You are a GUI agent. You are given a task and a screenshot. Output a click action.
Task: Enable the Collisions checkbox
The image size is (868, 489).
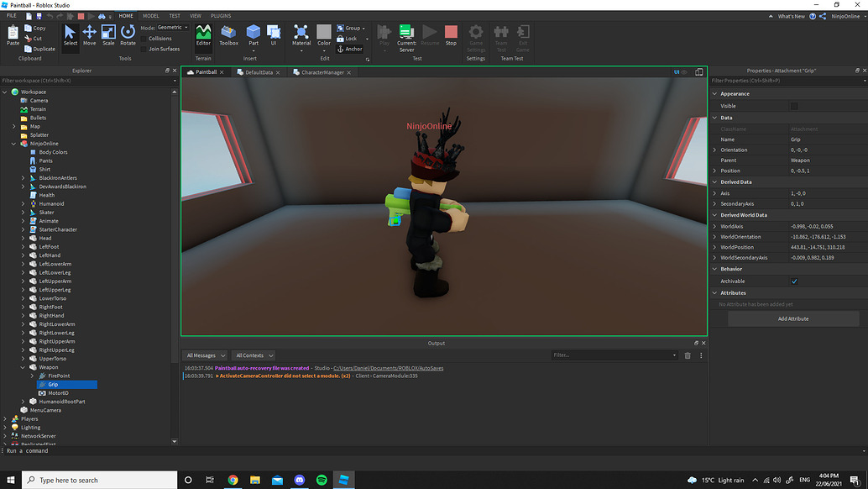coord(144,39)
